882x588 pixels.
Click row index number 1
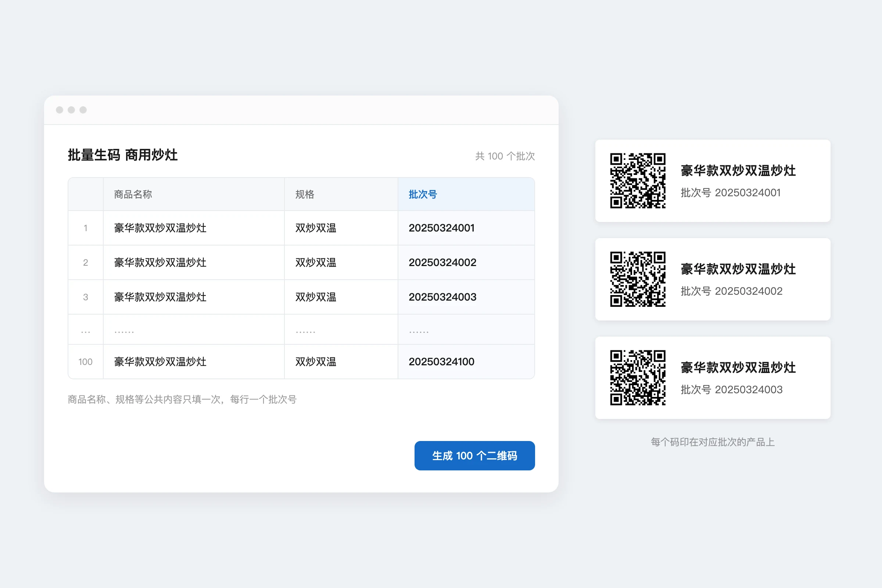coord(86,228)
